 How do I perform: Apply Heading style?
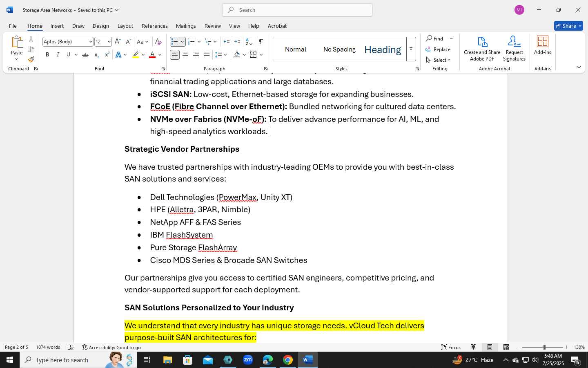383,49
